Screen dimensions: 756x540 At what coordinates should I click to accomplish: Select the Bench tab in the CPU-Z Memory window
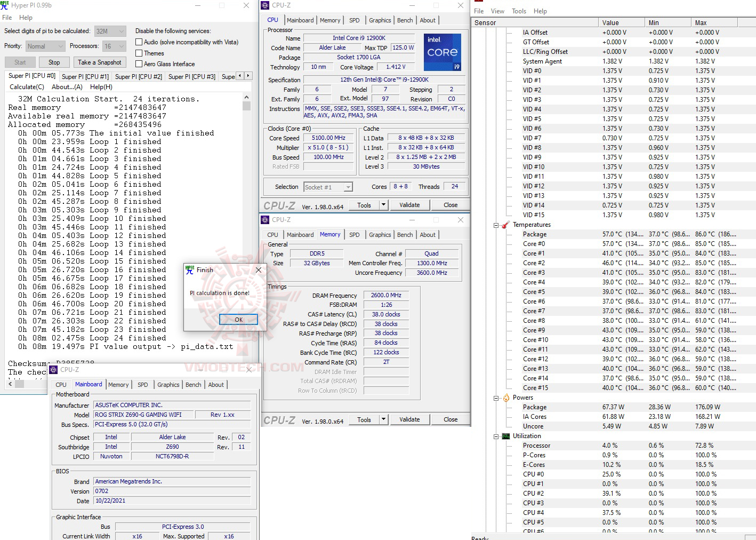(405, 235)
